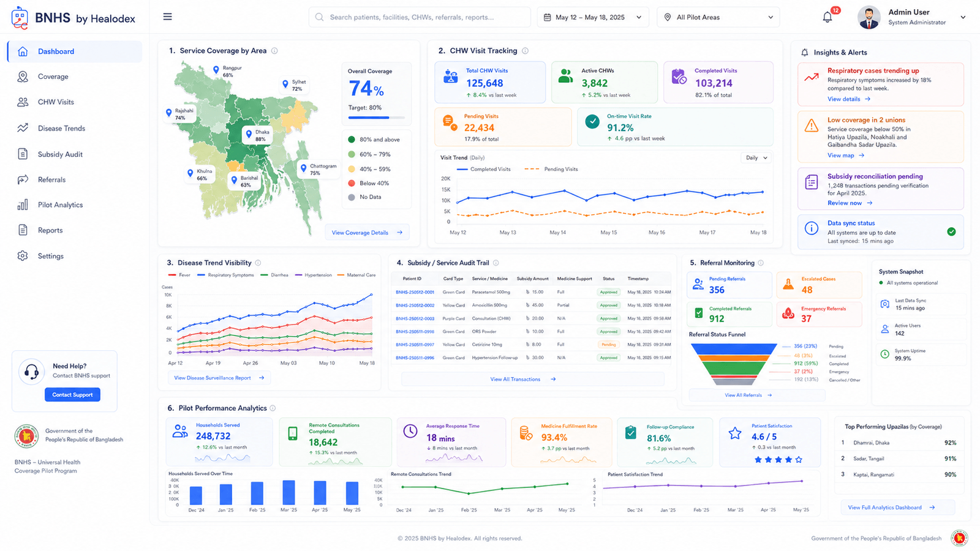Go to Dashboard in sidebar

[75, 51]
